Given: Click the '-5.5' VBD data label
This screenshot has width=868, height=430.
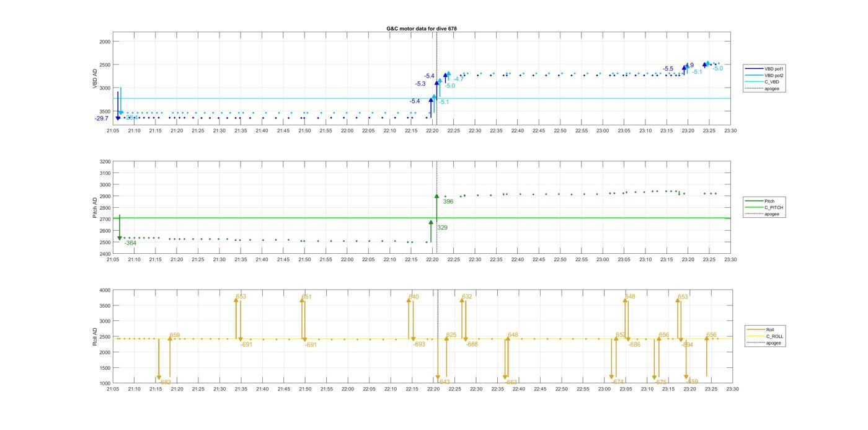Looking at the screenshot, I should click(668, 69).
